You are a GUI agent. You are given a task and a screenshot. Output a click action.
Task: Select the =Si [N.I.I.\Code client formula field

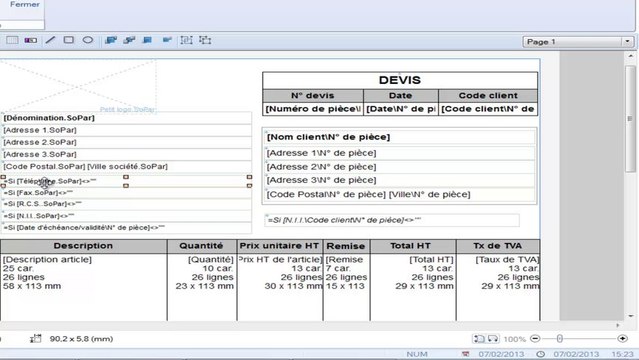pyautogui.click(x=392, y=220)
